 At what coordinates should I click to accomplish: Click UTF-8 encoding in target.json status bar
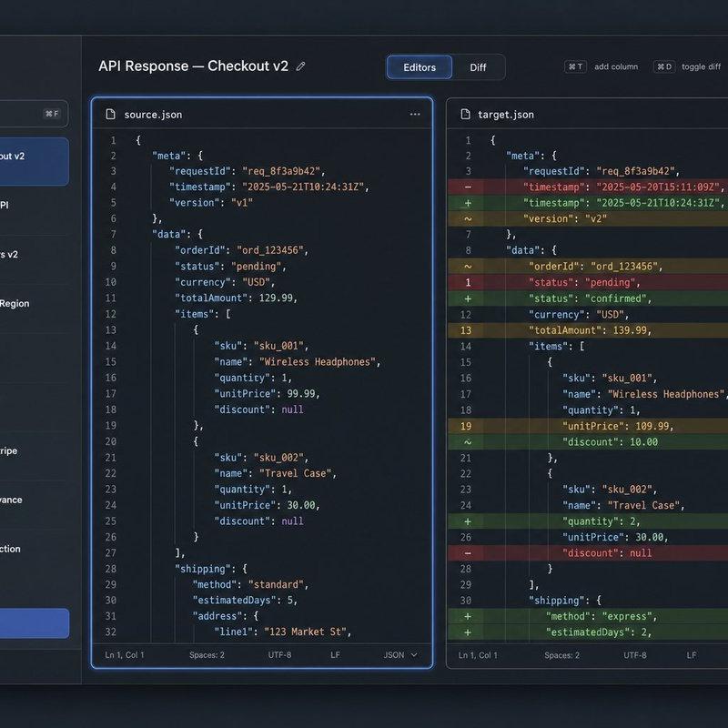click(x=634, y=655)
